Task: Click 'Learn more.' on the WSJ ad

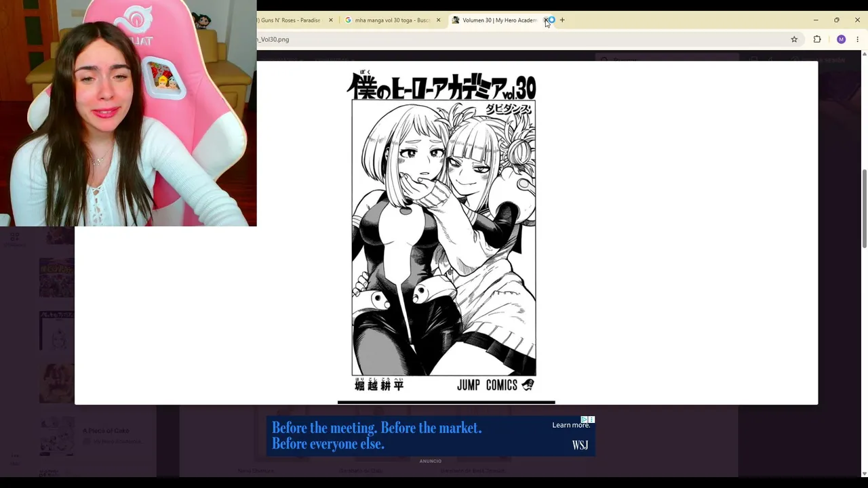Action: 571,425
